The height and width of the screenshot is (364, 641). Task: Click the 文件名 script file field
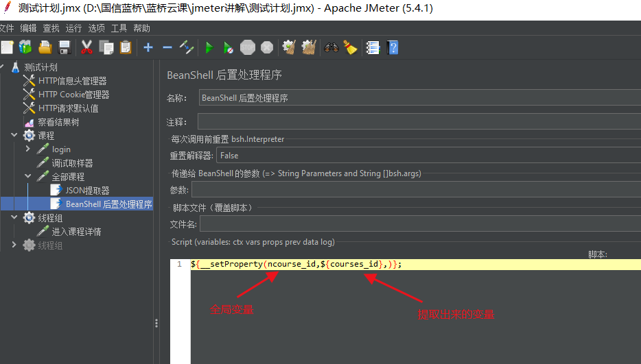420,224
